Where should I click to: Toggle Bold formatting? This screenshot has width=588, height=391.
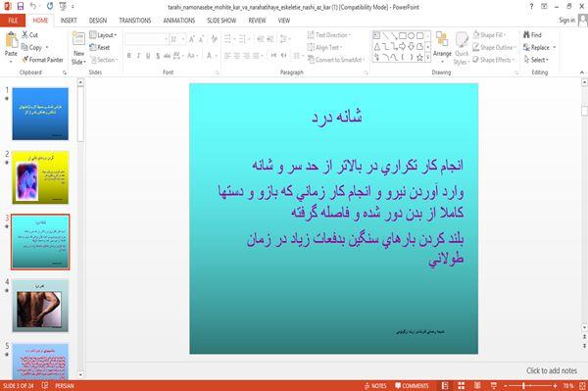[x=129, y=56]
